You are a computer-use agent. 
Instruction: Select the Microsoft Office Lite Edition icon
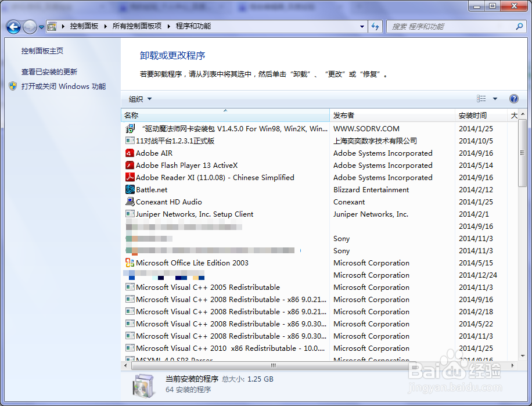[x=130, y=263]
